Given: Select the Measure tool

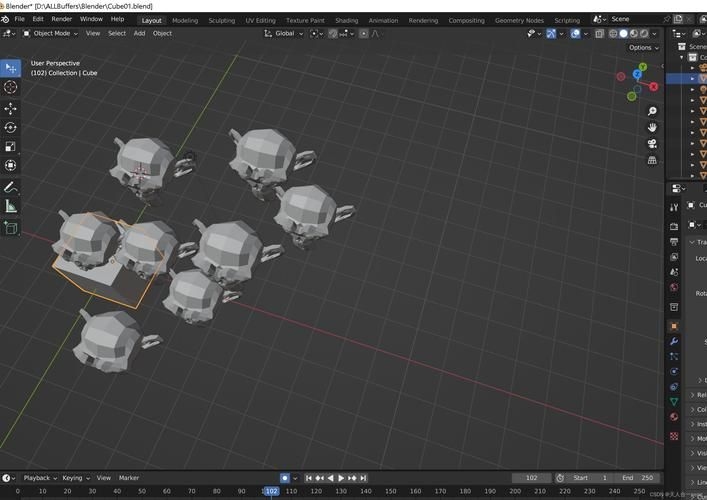Looking at the screenshot, I should tap(11, 207).
